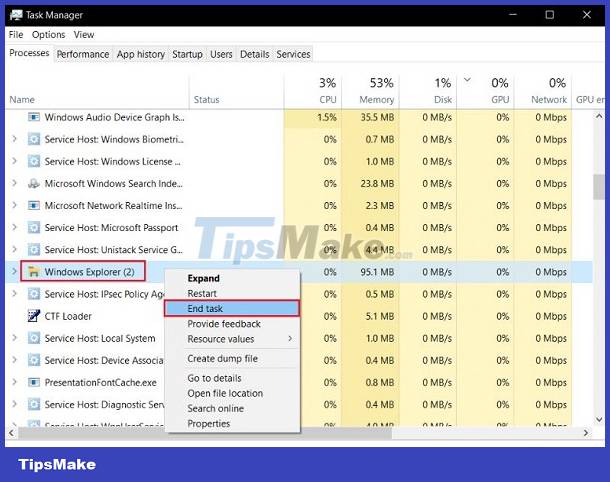Click the Microsoft Network Realtime Inspection icon
The height and width of the screenshot is (482, 610).
click(34, 205)
